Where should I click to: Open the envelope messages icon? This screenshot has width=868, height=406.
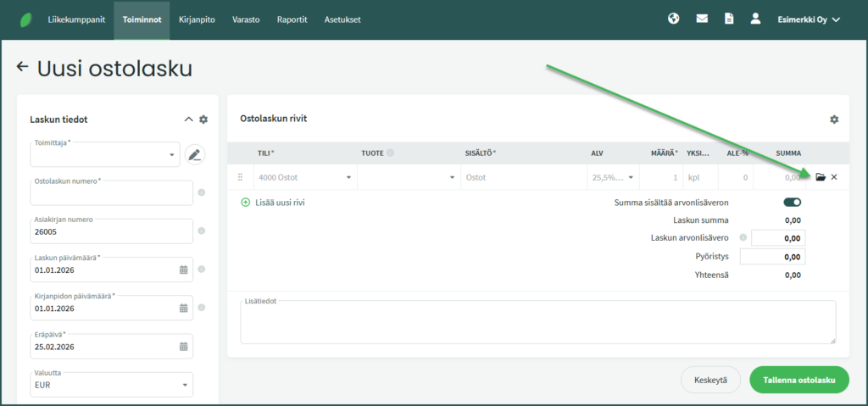click(702, 19)
